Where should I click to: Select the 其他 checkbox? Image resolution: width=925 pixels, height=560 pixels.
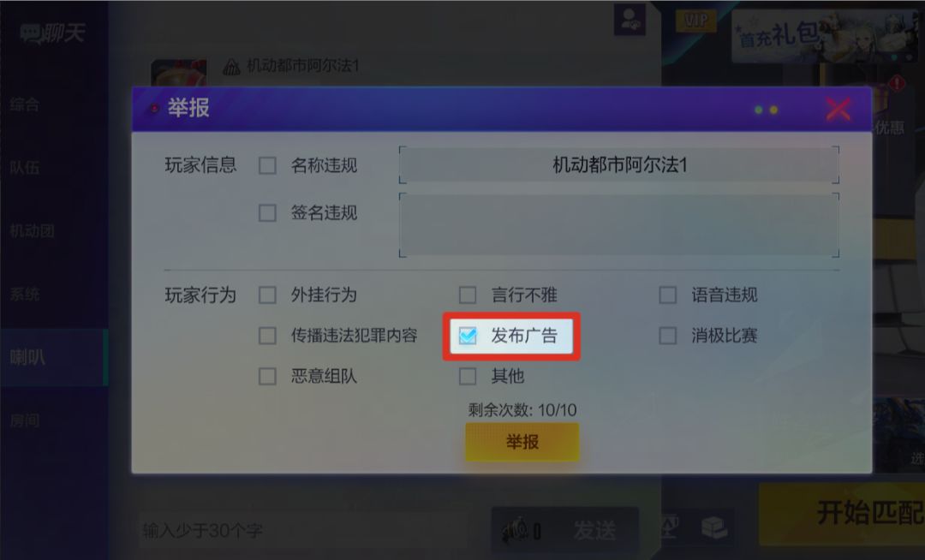pos(468,376)
